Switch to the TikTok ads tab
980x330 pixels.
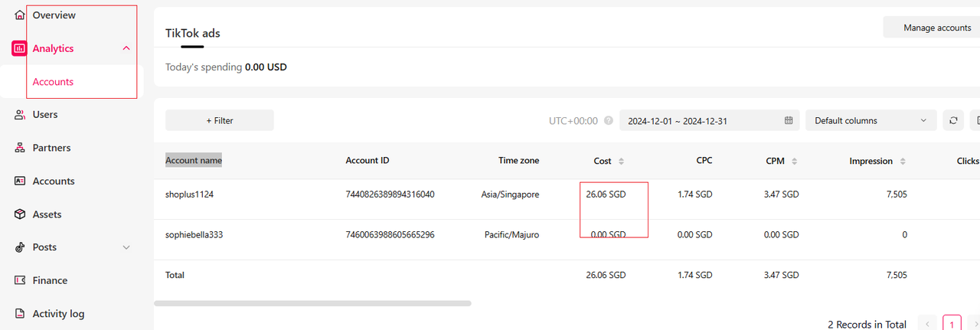(x=193, y=33)
